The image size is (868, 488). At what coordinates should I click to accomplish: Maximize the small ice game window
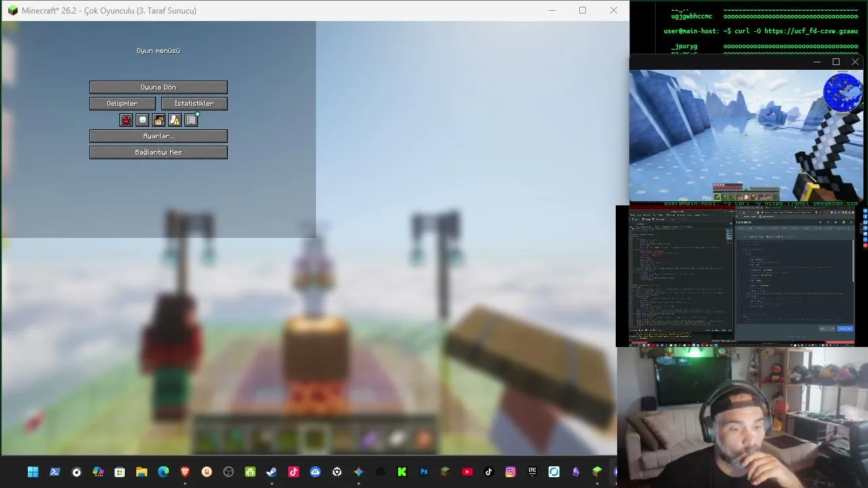coord(836,62)
